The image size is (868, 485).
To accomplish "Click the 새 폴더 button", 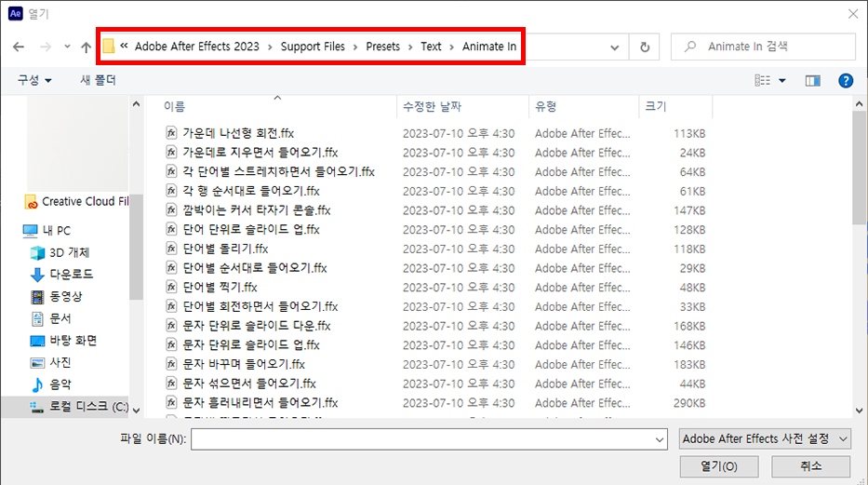I will [98, 81].
